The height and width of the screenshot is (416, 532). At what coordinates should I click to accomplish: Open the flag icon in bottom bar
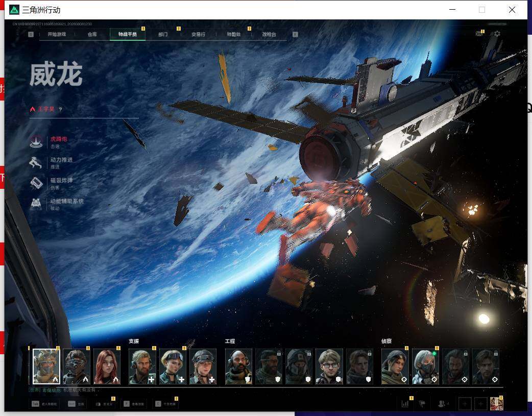pos(422,404)
